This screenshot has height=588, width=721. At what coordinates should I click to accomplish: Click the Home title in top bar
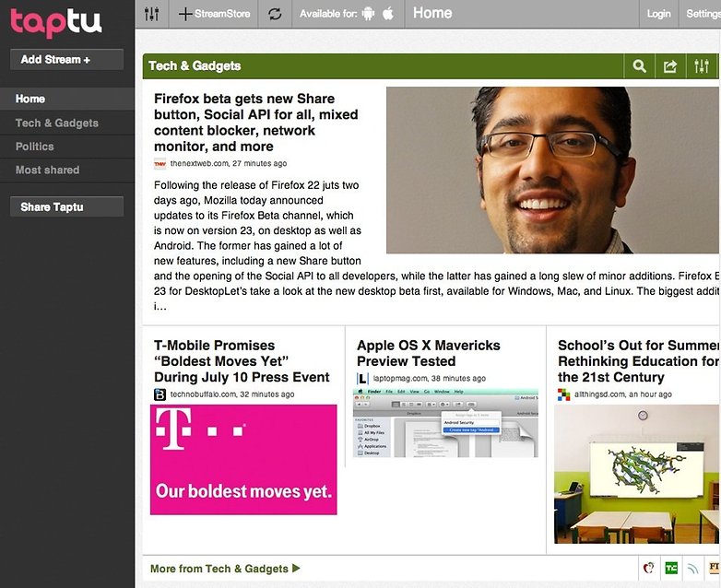[x=432, y=13]
